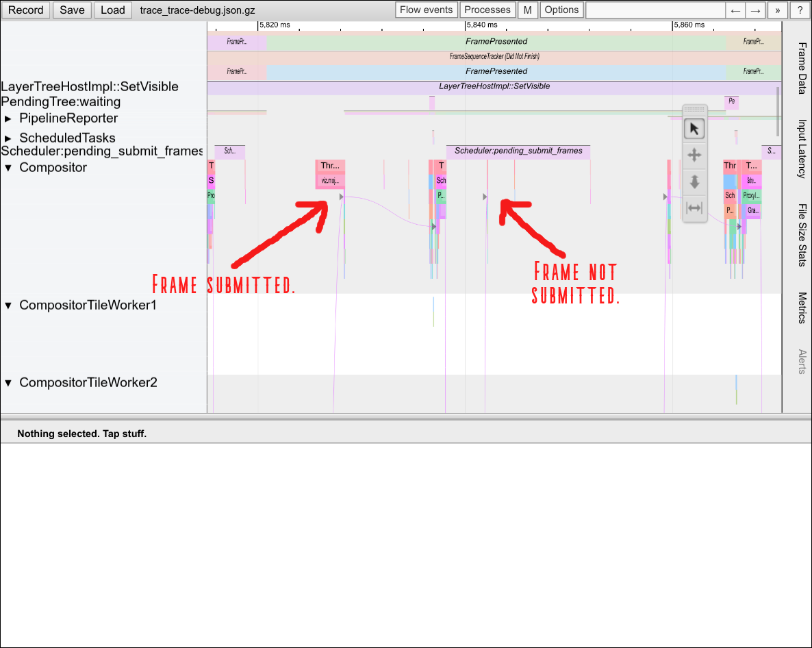812x648 pixels.
Task: Click the left arrow search navigation button
Action: pyautogui.click(x=735, y=10)
